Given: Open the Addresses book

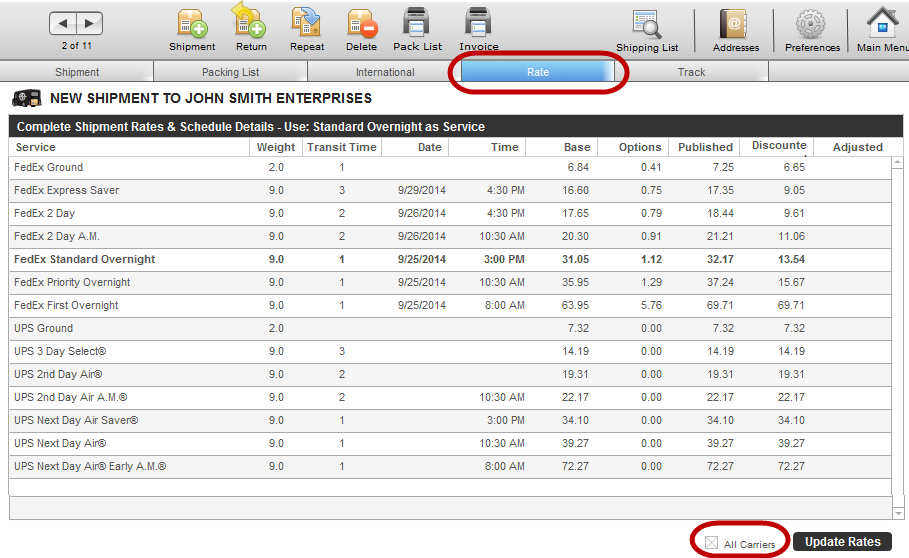Looking at the screenshot, I should (736, 31).
